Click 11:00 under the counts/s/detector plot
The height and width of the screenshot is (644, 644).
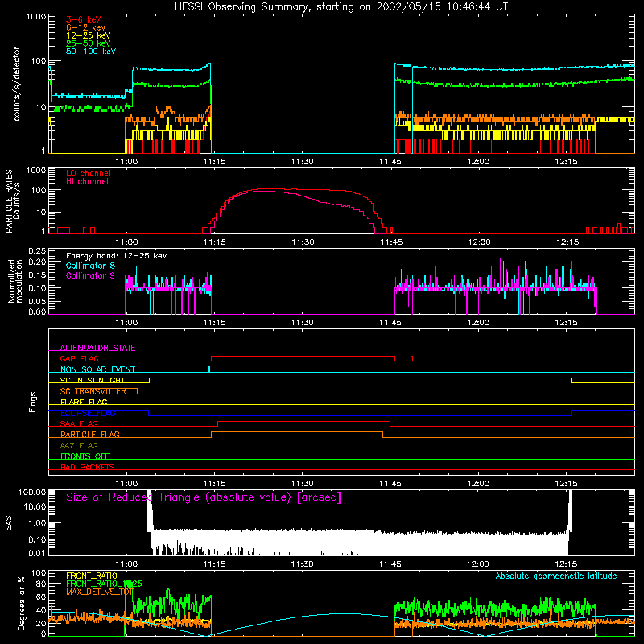pyautogui.click(x=126, y=162)
